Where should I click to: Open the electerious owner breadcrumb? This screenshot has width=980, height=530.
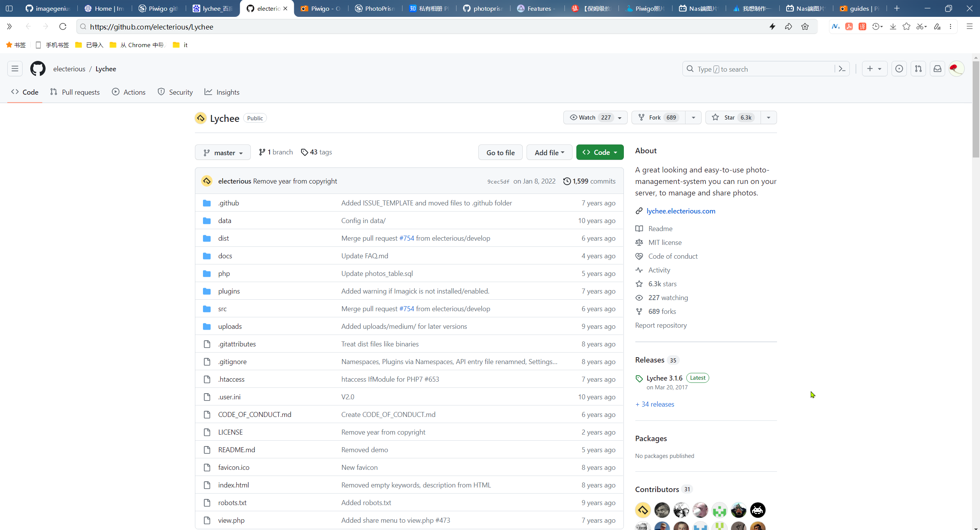69,69
